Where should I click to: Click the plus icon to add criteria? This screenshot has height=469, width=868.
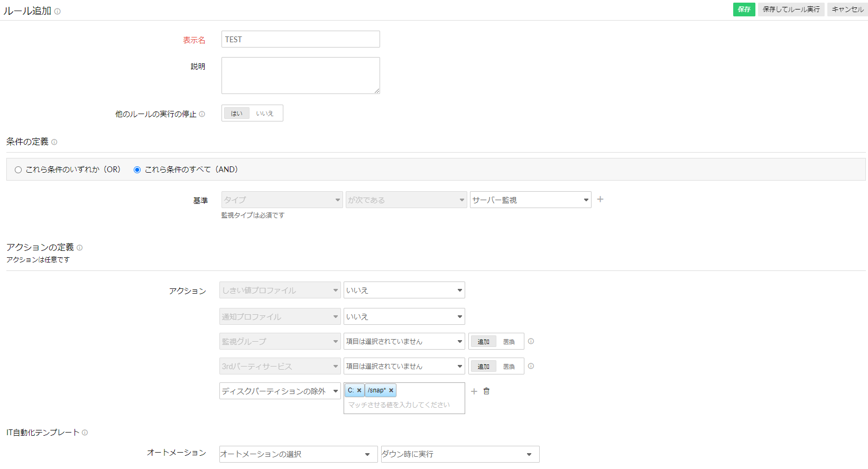(600, 200)
